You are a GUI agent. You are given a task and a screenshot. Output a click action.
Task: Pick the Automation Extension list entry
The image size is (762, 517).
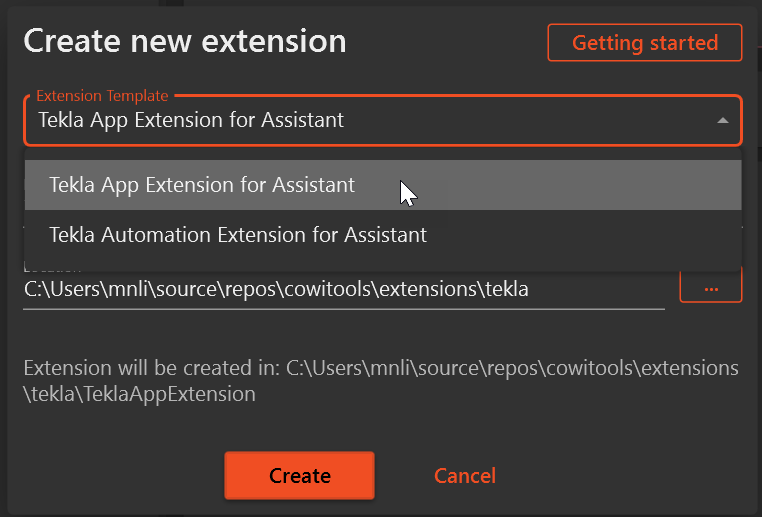[x=238, y=235]
